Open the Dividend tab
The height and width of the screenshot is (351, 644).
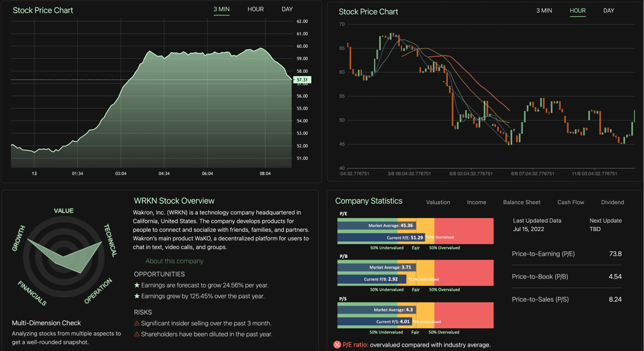click(x=613, y=202)
